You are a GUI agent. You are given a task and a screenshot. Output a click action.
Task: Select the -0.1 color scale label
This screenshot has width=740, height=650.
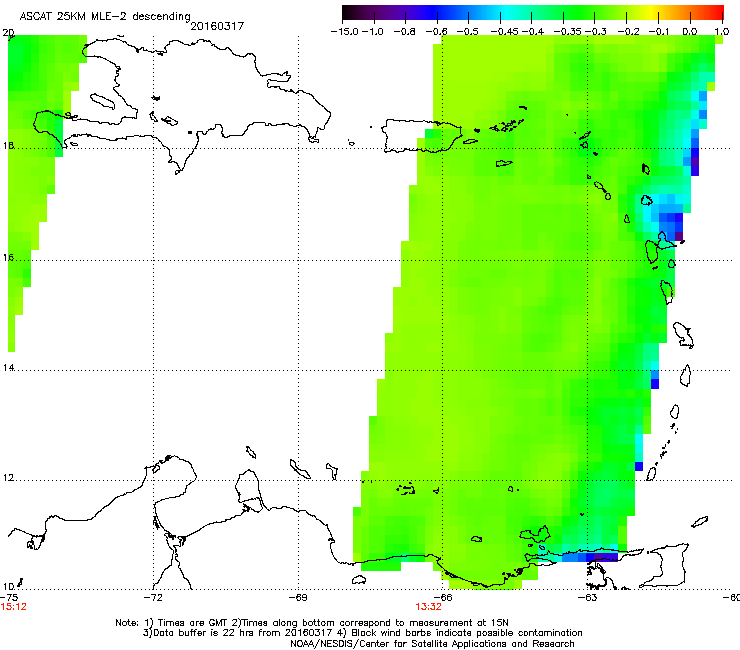658,32
